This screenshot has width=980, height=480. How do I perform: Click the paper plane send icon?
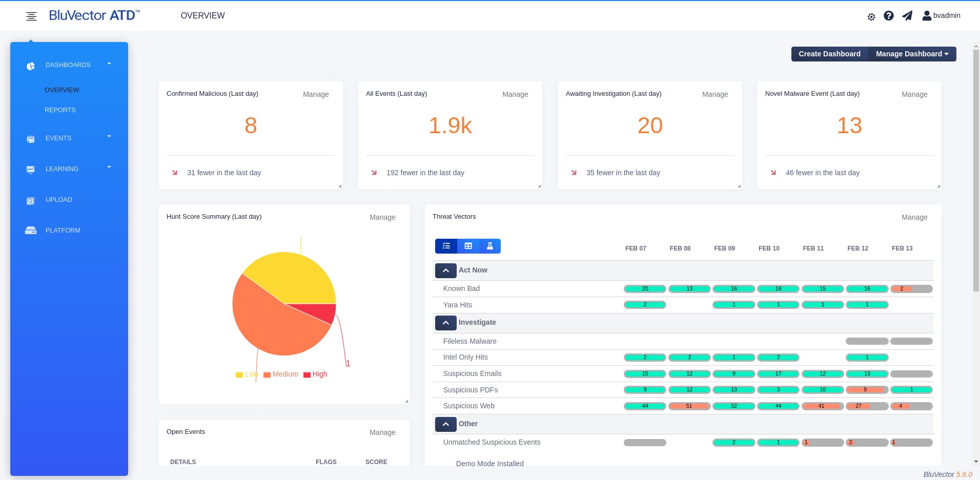[x=907, y=16]
